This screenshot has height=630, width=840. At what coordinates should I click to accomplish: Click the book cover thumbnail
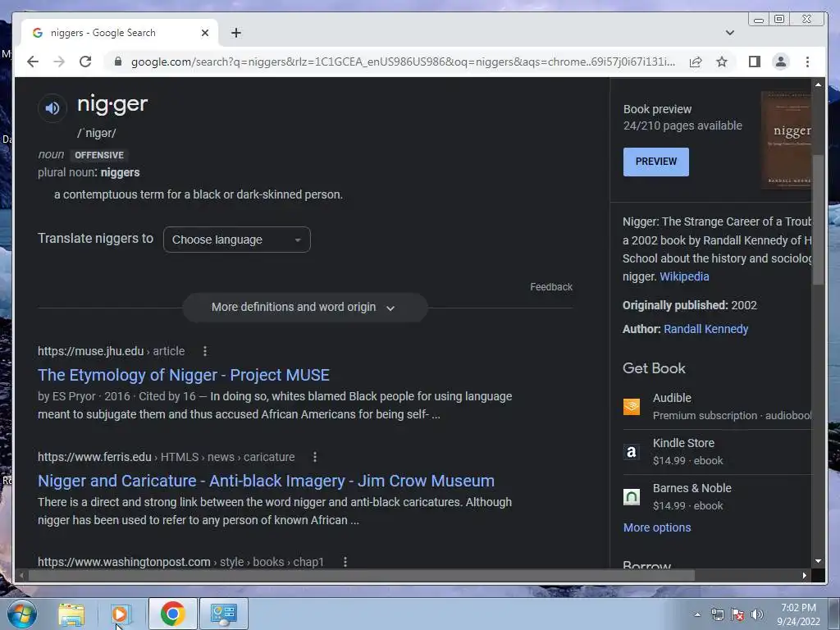(x=786, y=139)
